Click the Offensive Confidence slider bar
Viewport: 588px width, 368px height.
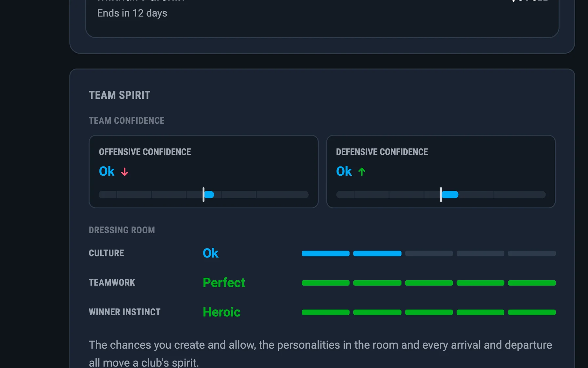coord(204,195)
